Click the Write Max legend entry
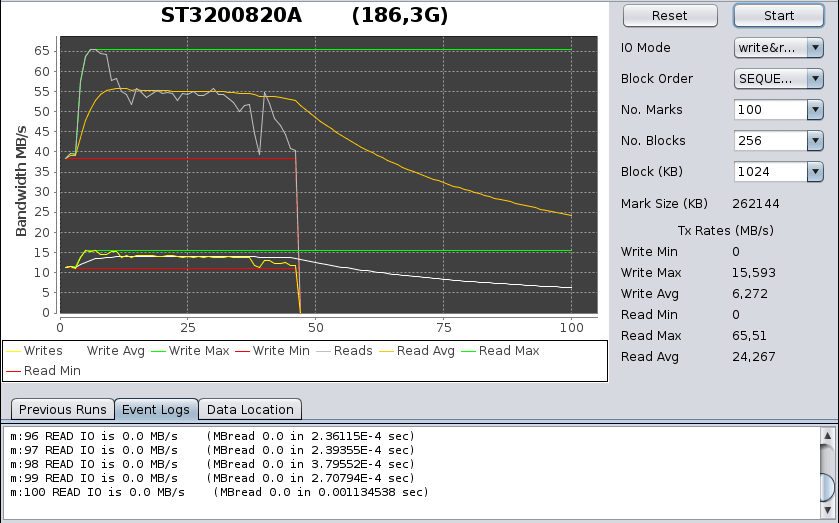The width and height of the screenshot is (839, 523). 190,351
